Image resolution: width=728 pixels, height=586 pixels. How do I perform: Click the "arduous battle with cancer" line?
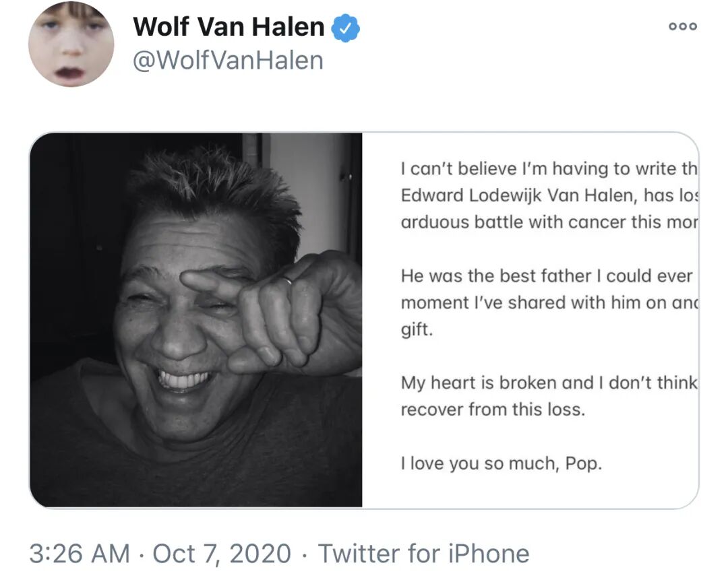tap(549, 222)
